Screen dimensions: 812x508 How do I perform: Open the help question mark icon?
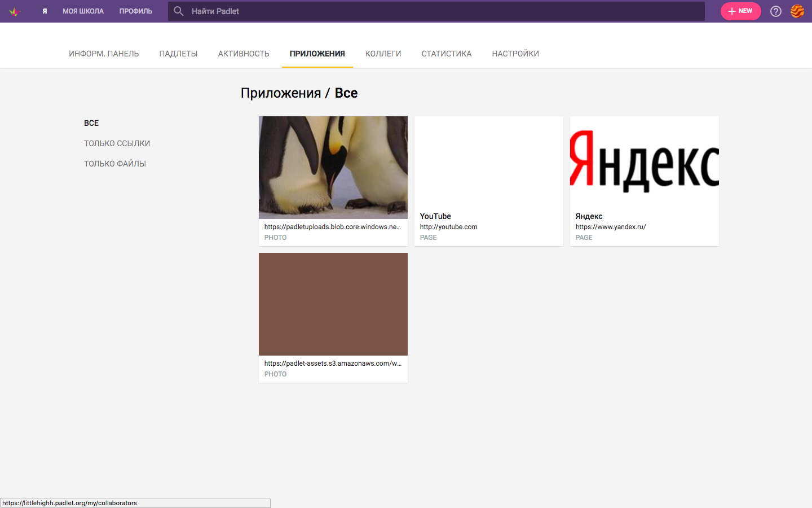pos(775,11)
